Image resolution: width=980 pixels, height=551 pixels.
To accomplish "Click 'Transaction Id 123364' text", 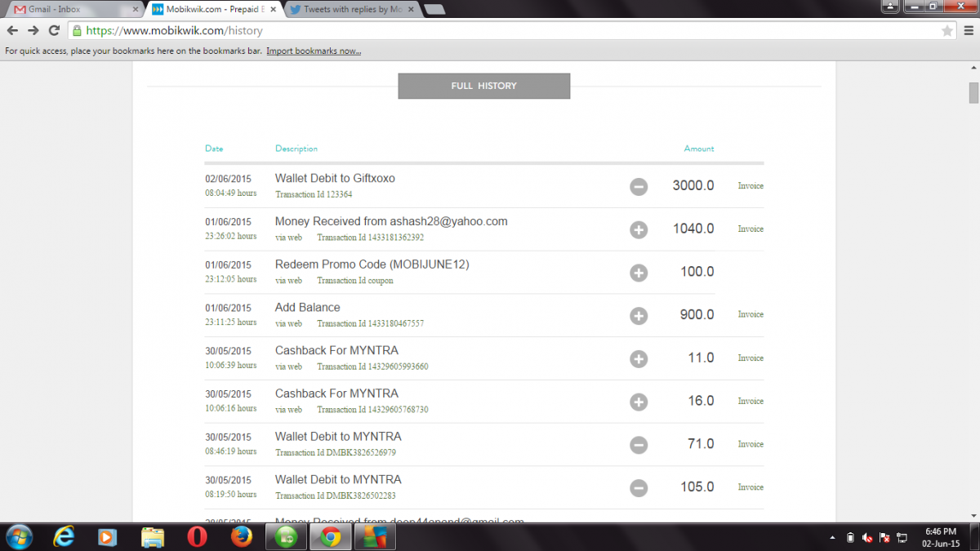I will [314, 194].
